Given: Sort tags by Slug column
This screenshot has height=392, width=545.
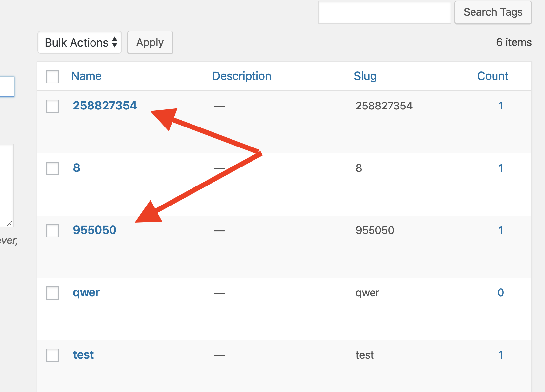Looking at the screenshot, I should coord(365,76).
